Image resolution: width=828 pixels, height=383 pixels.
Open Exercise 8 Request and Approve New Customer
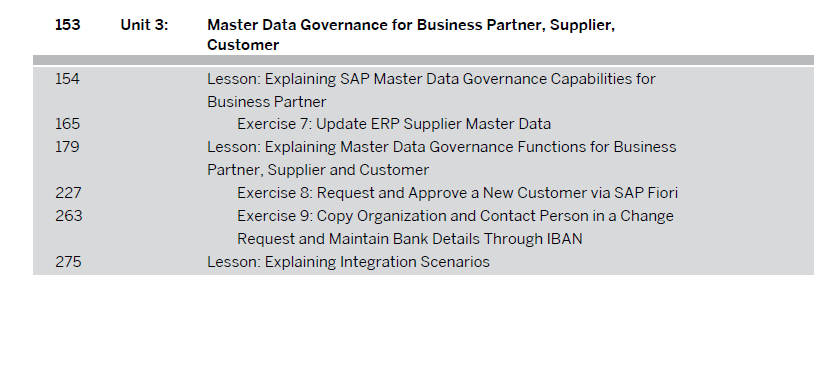pos(457,193)
